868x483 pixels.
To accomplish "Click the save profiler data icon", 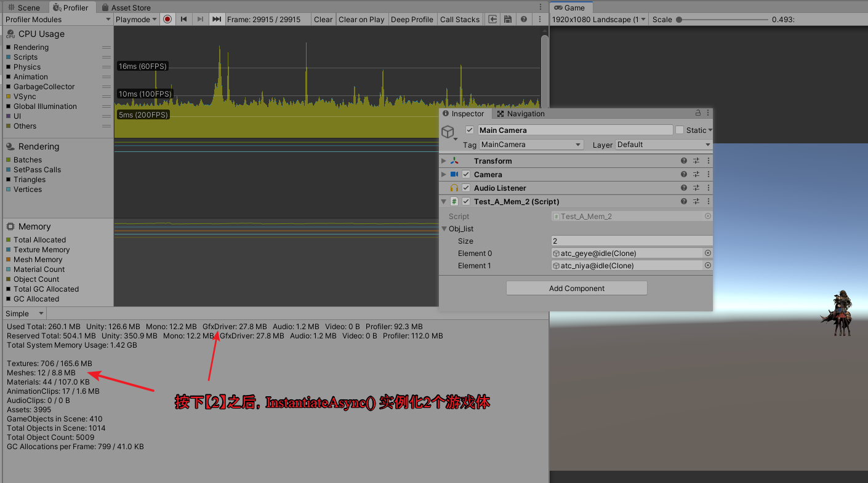I will tap(507, 19).
